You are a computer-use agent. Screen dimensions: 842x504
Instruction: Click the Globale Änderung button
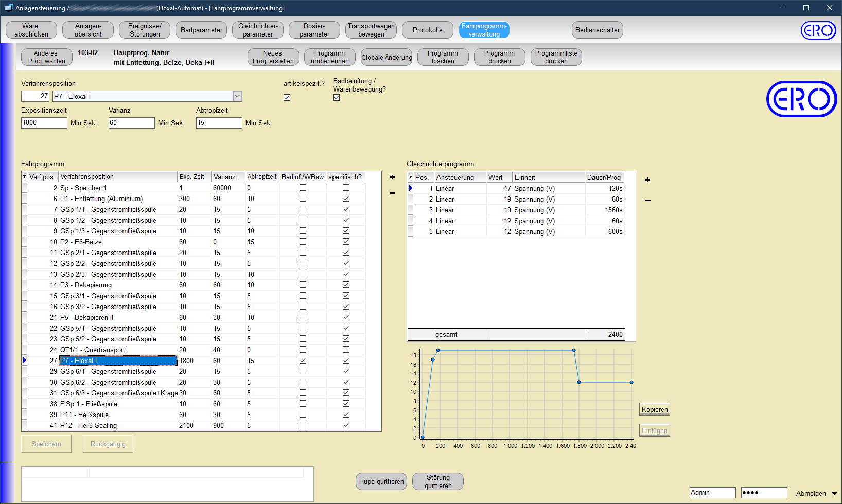tap(387, 57)
